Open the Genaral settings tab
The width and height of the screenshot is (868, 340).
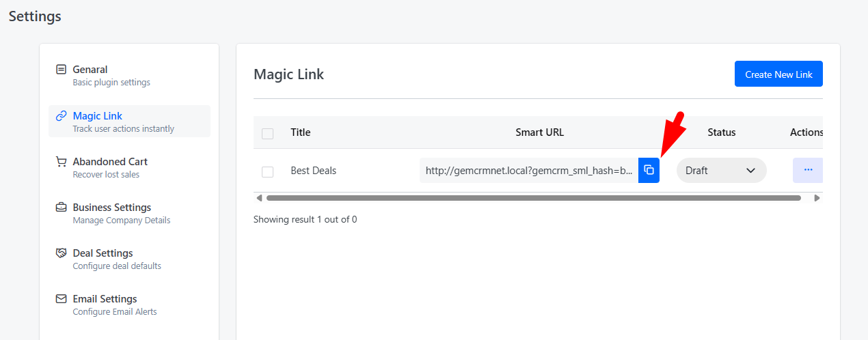point(129,75)
